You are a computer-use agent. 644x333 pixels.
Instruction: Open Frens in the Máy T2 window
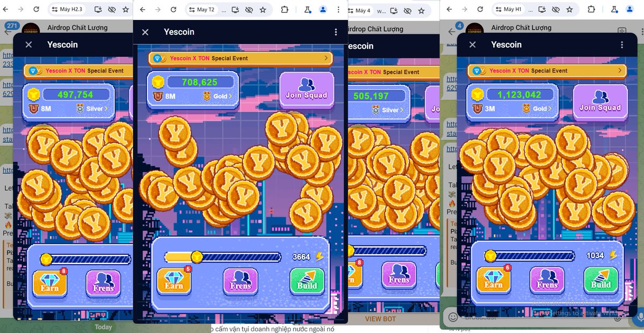tap(240, 281)
